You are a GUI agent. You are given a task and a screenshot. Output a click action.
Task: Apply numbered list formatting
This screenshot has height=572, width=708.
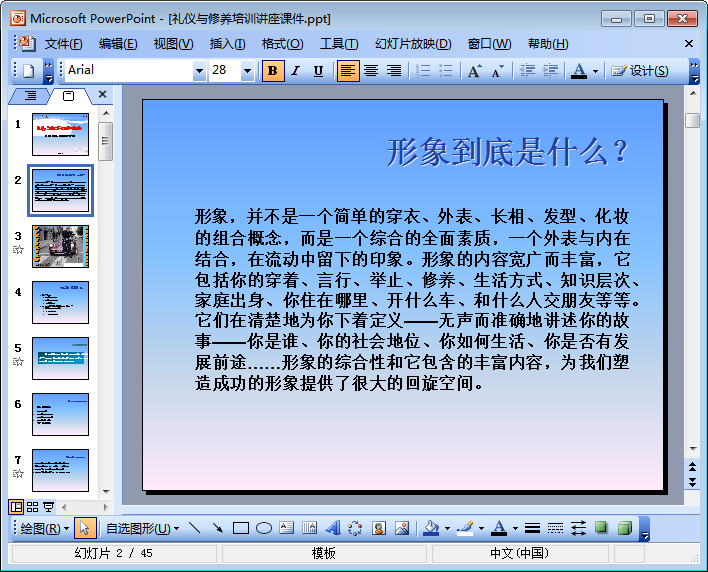(x=423, y=71)
